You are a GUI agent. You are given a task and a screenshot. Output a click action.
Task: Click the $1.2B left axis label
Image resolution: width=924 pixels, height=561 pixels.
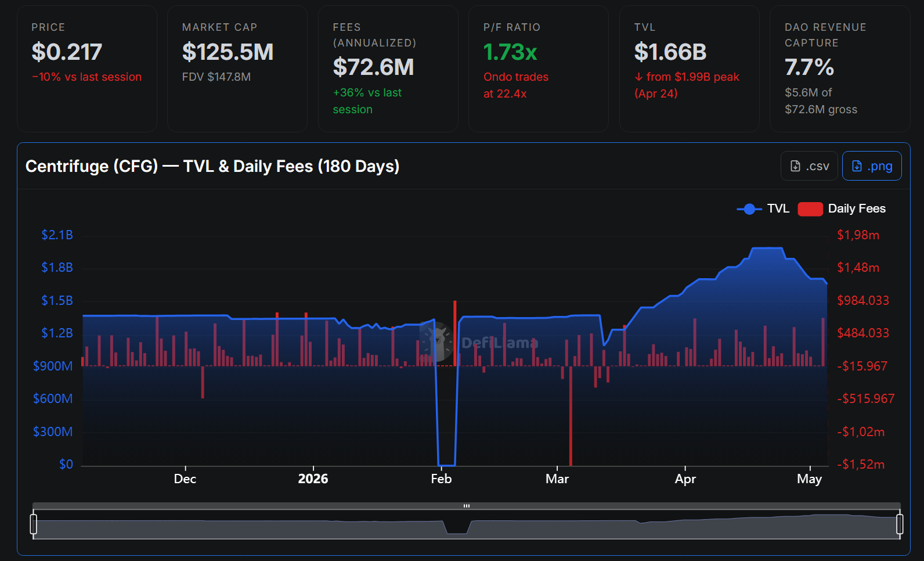pyautogui.click(x=57, y=333)
